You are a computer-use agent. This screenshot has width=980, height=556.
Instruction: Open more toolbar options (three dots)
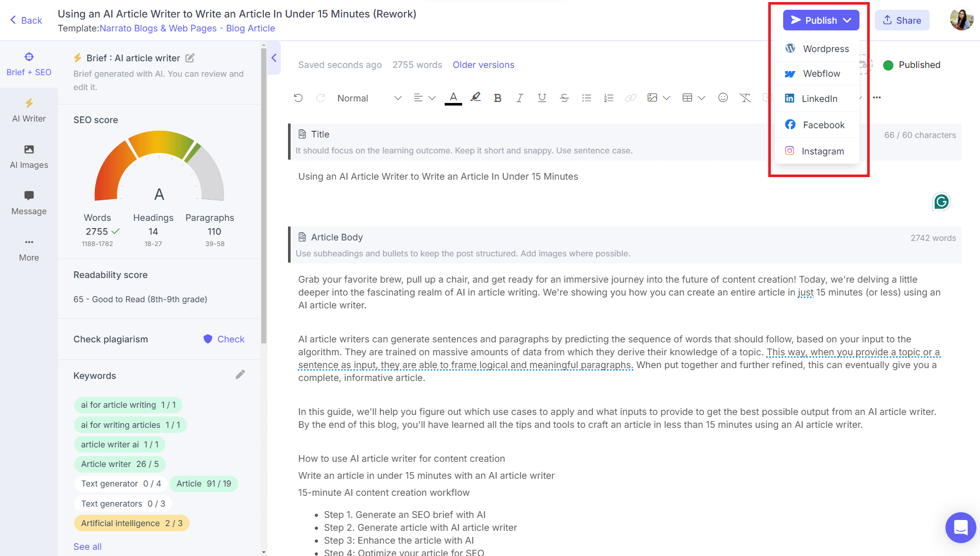pos(877,98)
